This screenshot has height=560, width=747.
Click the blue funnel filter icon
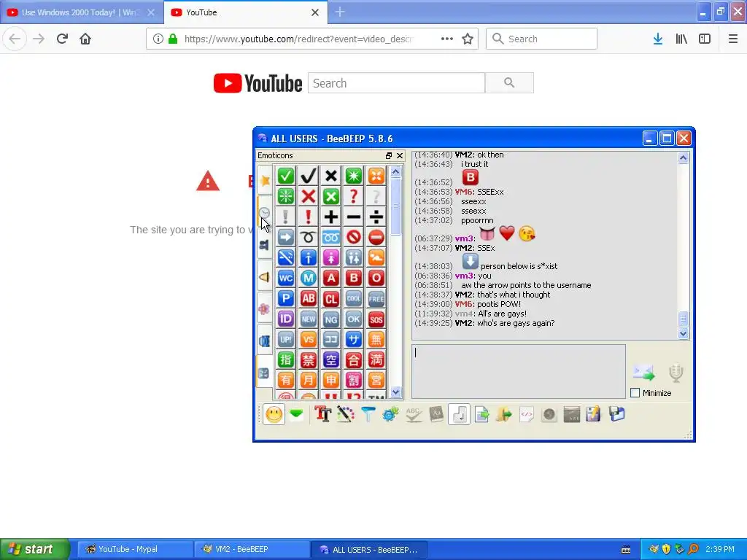[x=368, y=414]
